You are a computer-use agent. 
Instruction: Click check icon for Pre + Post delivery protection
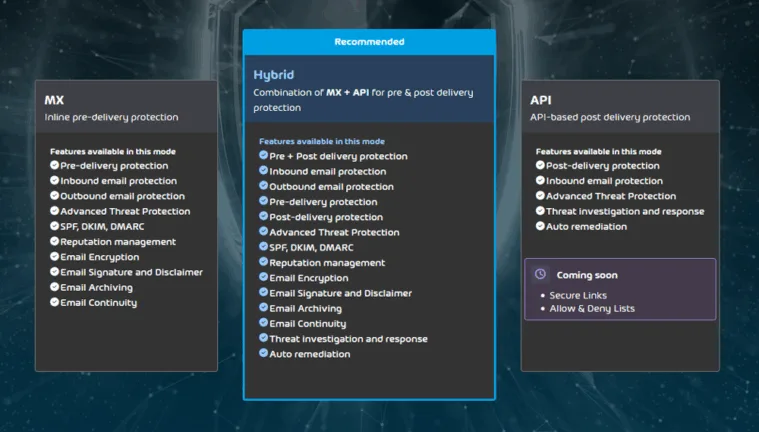(x=264, y=156)
